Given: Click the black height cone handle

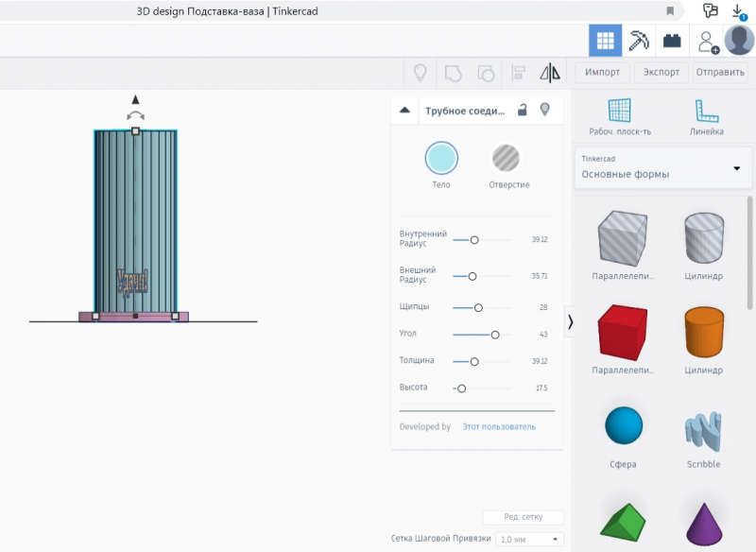Looking at the screenshot, I should click(135, 99).
